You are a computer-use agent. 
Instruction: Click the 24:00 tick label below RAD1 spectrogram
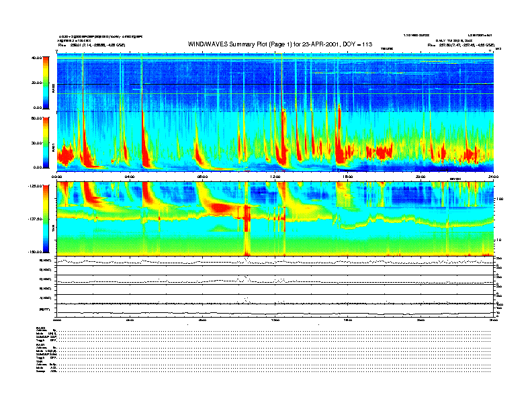pyautogui.click(x=493, y=177)
